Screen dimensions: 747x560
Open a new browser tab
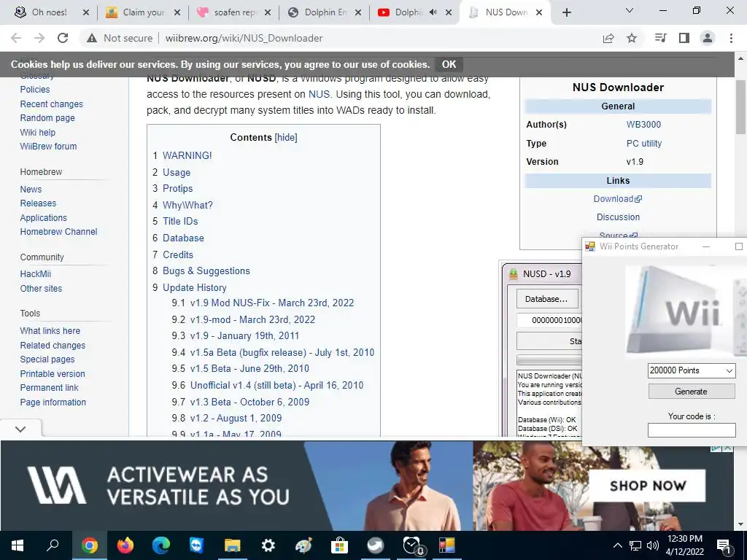tap(566, 12)
